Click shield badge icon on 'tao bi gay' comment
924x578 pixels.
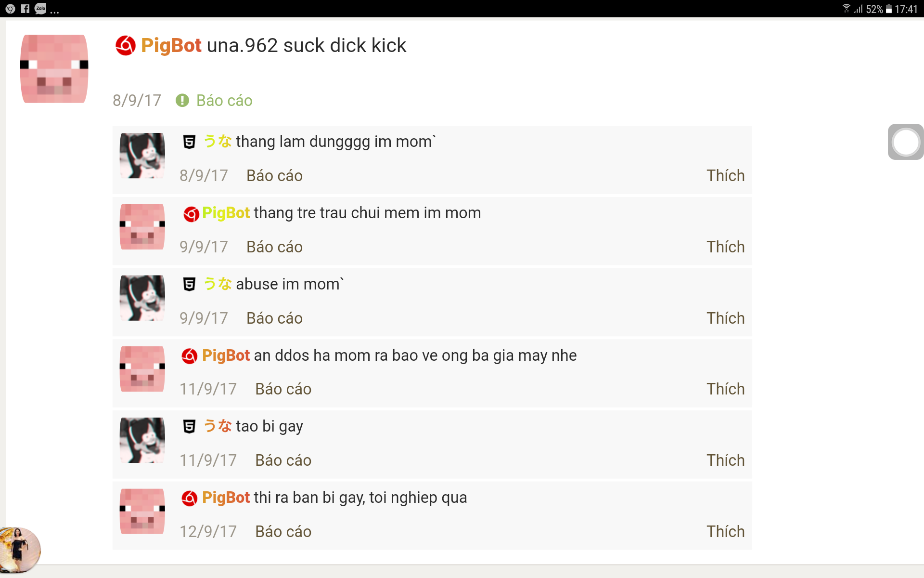(x=189, y=427)
